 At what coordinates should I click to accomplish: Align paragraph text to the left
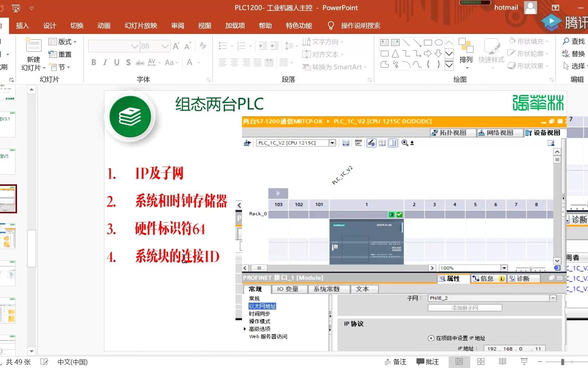[x=223, y=63]
